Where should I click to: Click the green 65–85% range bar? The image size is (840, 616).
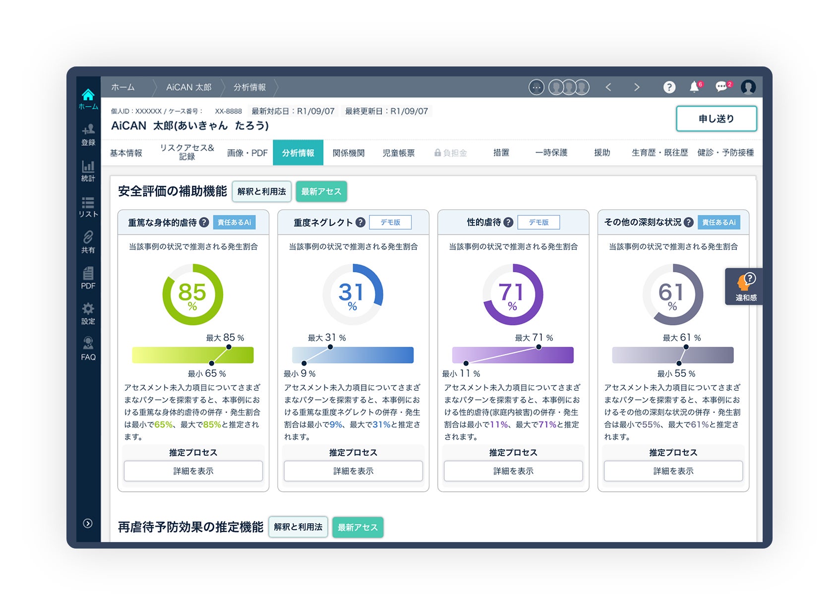[x=193, y=355]
